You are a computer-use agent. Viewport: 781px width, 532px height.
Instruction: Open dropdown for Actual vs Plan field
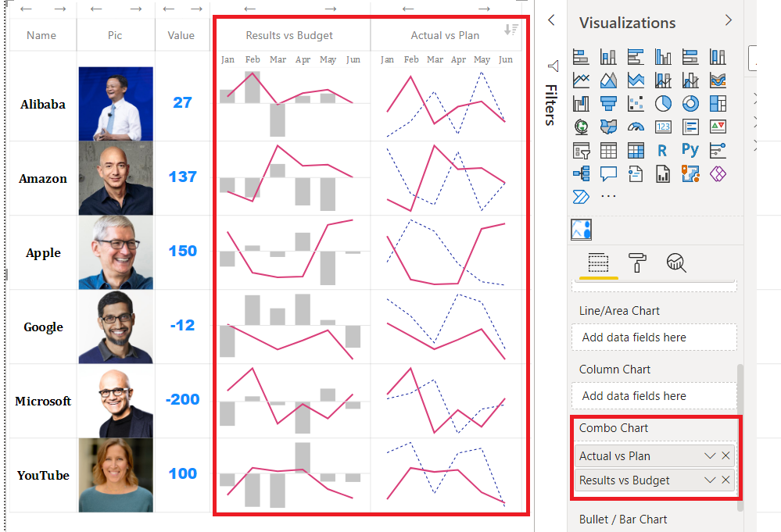pos(710,455)
